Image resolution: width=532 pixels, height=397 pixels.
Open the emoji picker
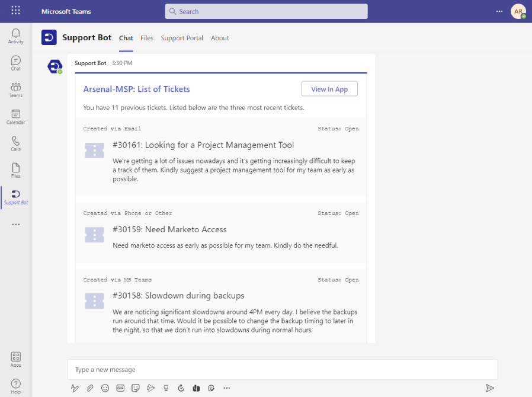[105, 388]
